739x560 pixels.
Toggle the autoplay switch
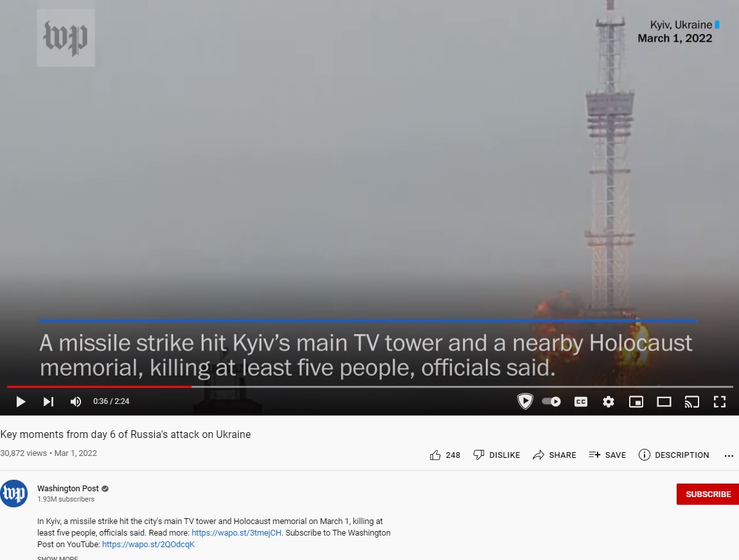point(551,401)
